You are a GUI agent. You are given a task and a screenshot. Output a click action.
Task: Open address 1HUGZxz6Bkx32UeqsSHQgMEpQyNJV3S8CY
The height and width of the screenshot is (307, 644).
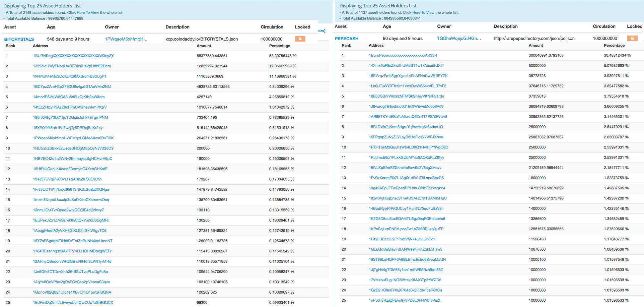[x=73, y=148]
